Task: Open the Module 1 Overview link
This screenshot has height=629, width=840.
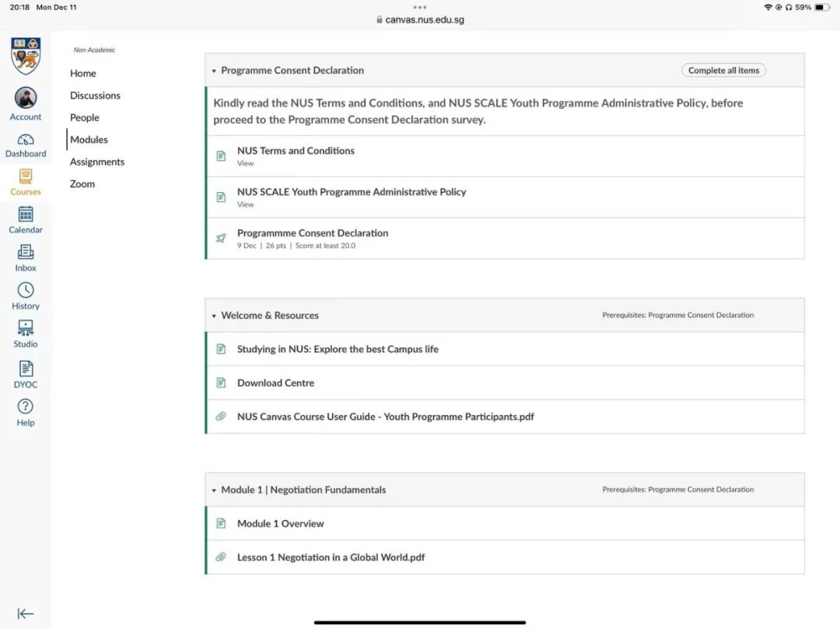Action: point(281,523)
